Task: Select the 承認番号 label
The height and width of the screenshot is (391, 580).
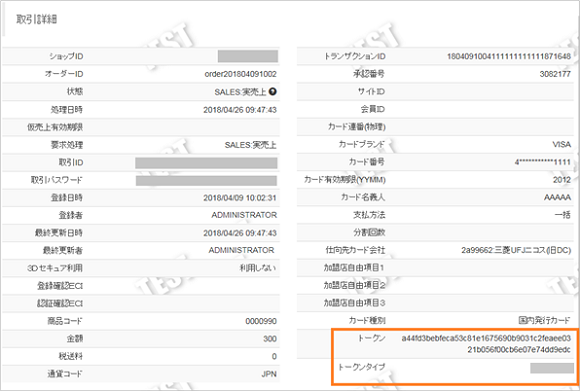Action: tap(369, 74)
